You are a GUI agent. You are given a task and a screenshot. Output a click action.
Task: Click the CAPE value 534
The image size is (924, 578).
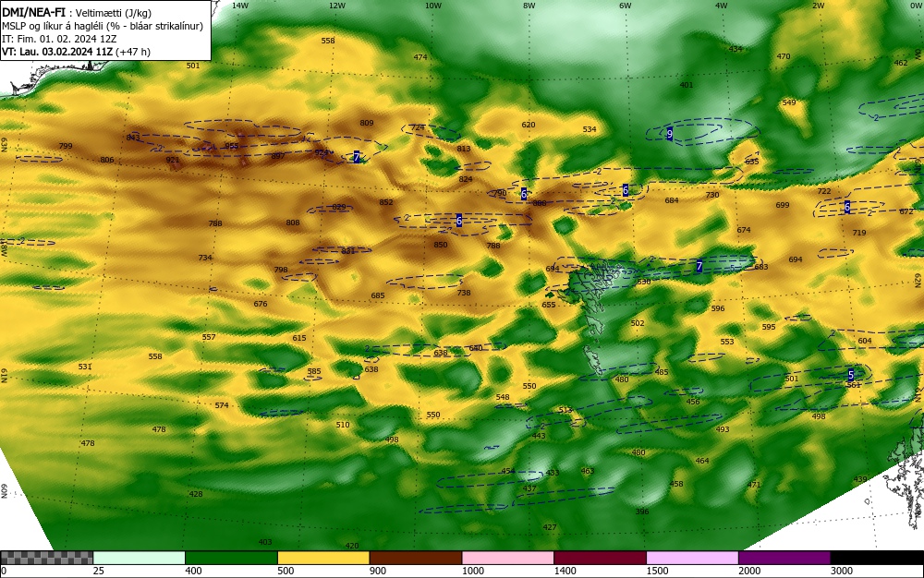(590, 129)
